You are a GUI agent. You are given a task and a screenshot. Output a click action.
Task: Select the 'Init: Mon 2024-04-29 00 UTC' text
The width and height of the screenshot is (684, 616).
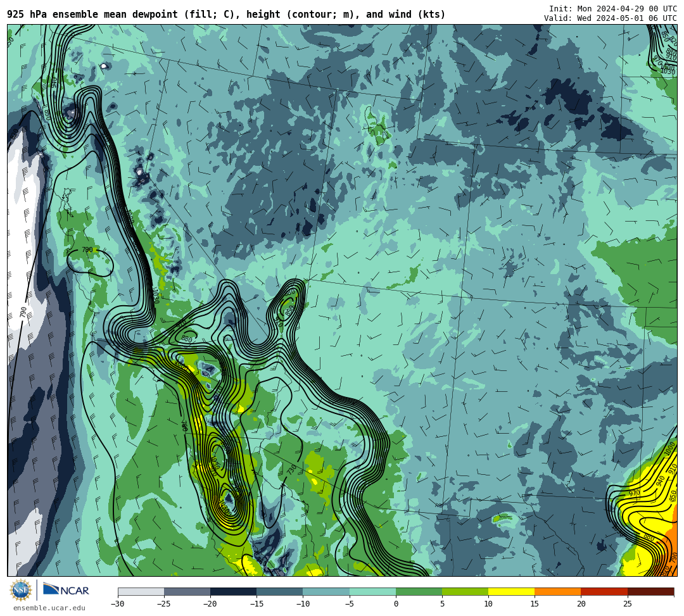(x=613, y=9)
